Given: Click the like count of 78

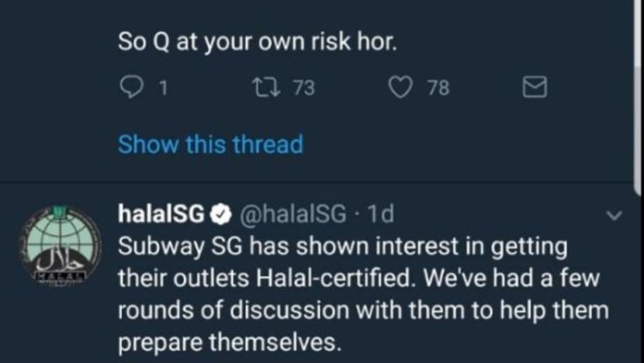Looking at the screenshot, I should coord(438,88).
